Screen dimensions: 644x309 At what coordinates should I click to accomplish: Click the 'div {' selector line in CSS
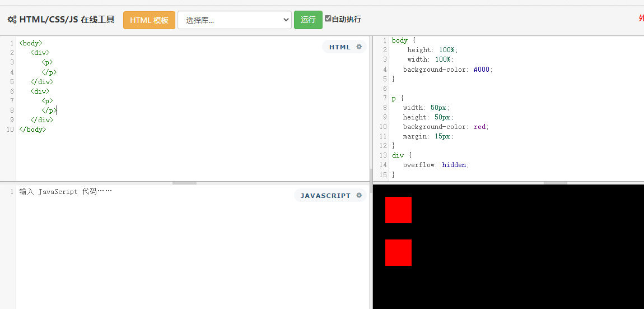click(402, 155)
